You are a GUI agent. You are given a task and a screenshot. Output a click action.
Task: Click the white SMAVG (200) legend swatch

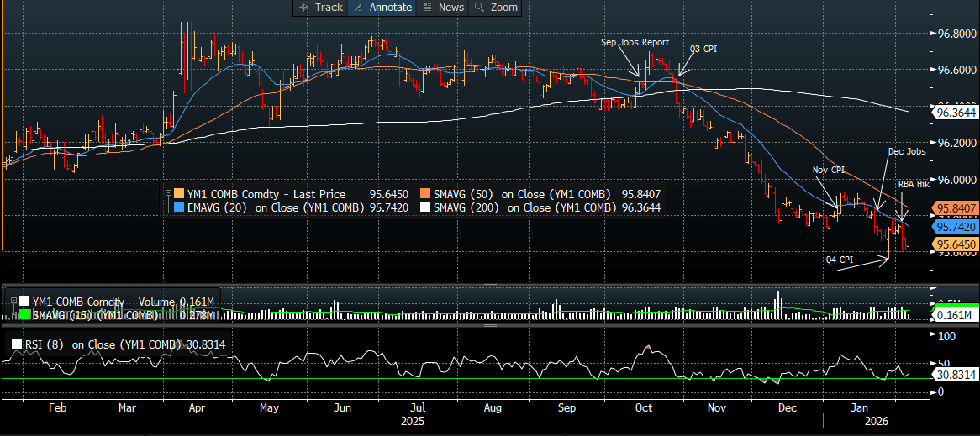point(425,207)
